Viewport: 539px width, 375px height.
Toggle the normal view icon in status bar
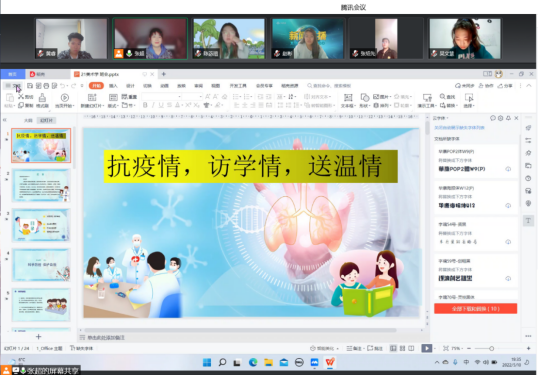(393, 348)
